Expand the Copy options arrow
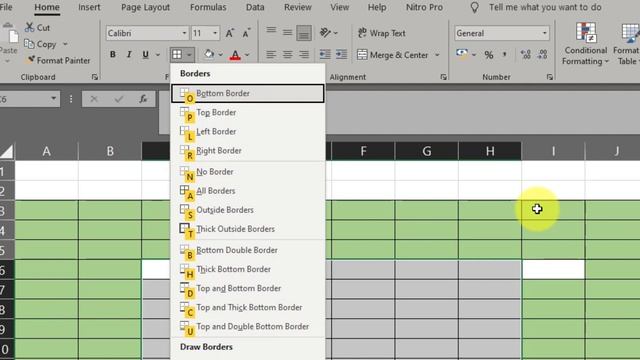This screenshot has width=640, height=360. coord(65,44)
